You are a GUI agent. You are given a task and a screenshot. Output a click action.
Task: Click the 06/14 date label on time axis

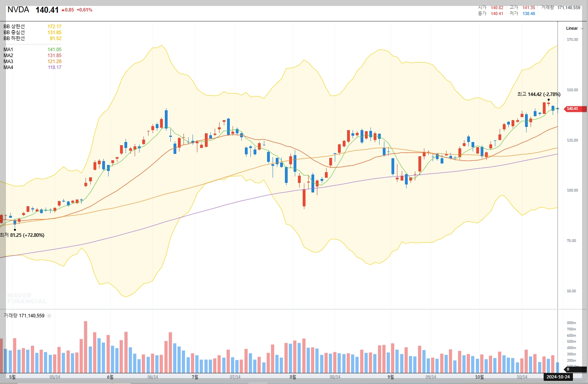coord(153,377)
